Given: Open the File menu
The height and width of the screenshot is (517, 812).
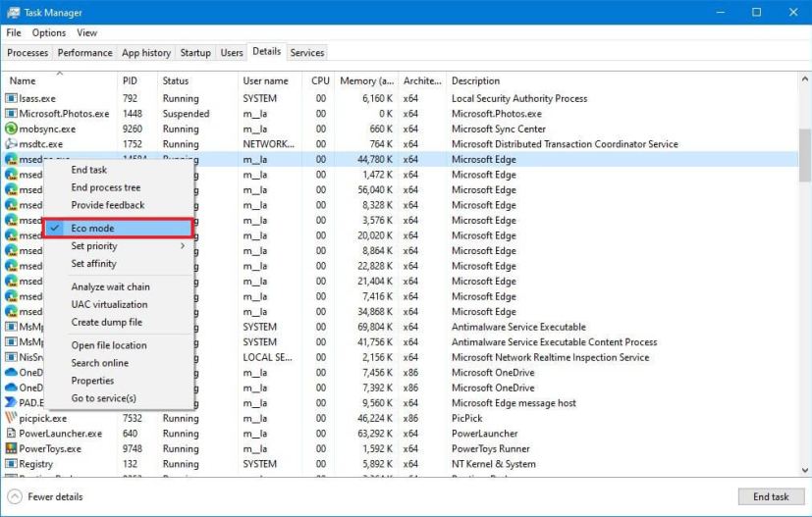Looking at the screenshot, I should (x=14, y=32).
